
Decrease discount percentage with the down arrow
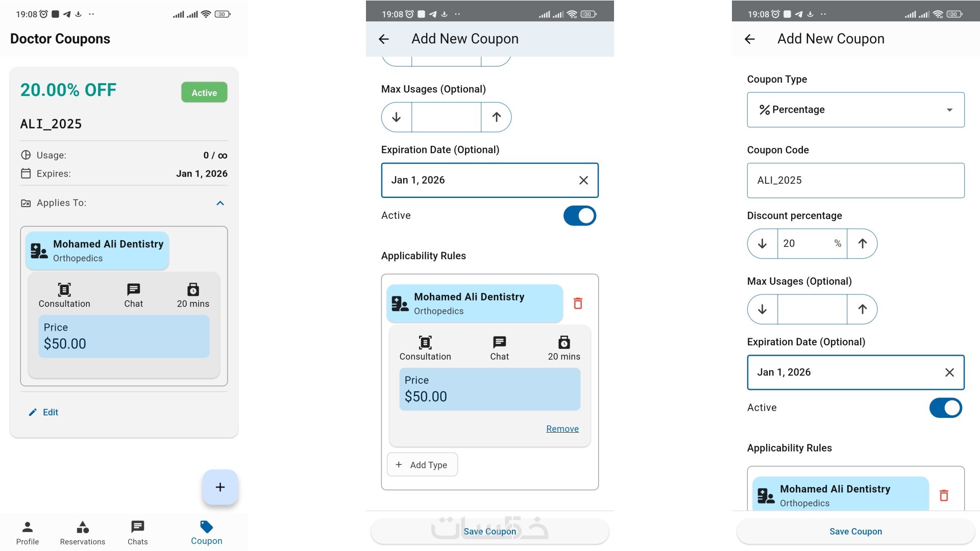[x=762, y=244]
